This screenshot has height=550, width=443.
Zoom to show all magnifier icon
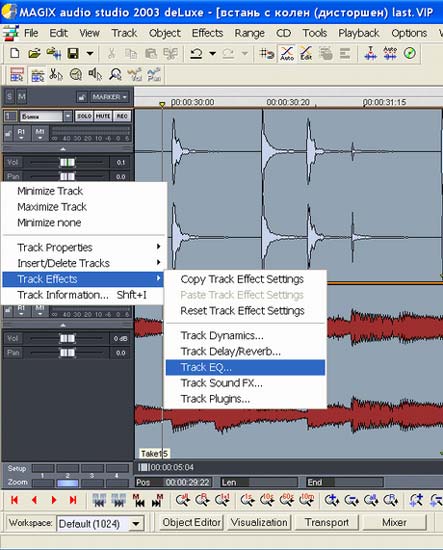183,500
